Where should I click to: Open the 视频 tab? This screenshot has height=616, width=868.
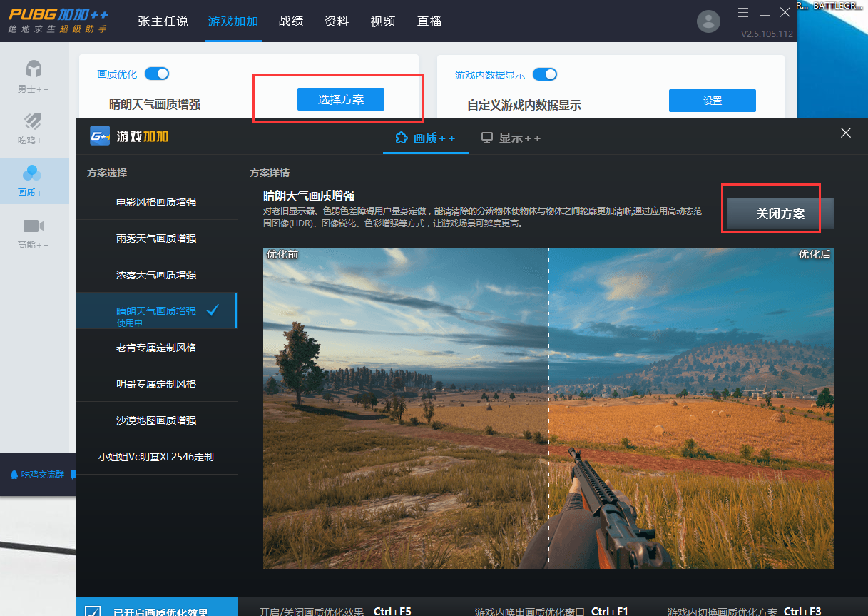coord(383,21)
